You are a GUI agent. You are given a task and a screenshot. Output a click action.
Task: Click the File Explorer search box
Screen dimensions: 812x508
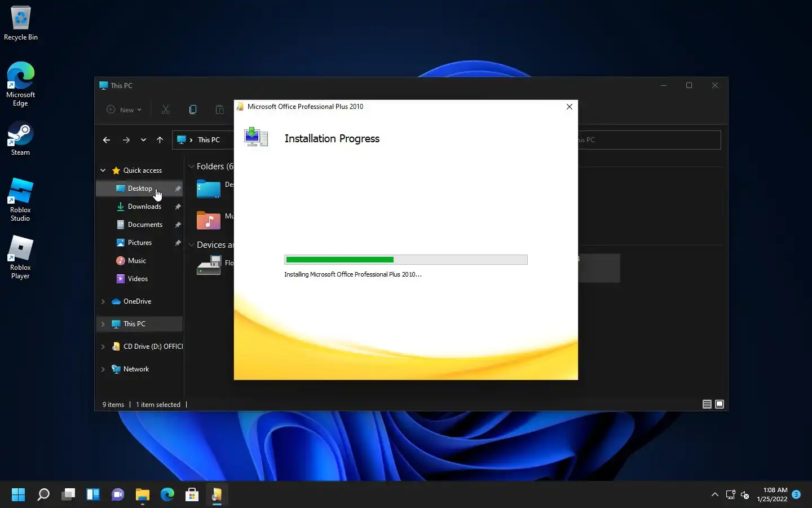[x=648, y=140]
